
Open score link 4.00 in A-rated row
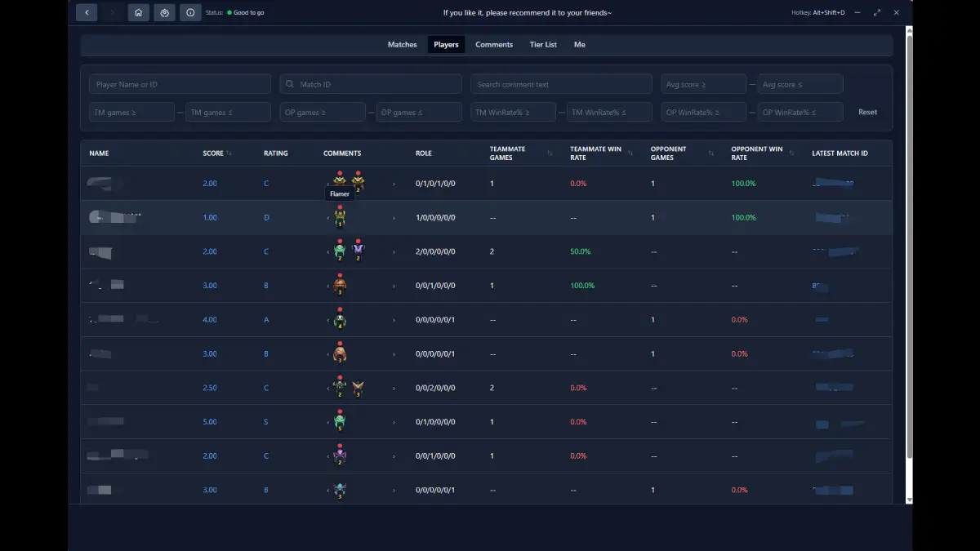coord(210,320)
